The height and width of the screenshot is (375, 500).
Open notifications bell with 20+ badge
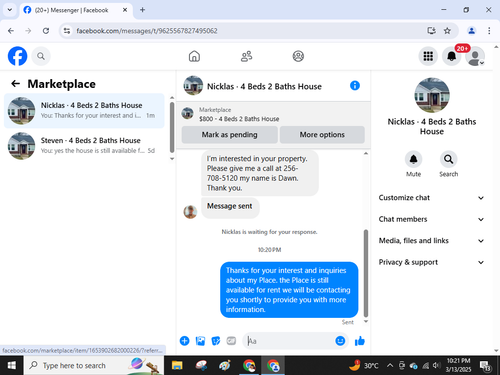coord(452,56)
